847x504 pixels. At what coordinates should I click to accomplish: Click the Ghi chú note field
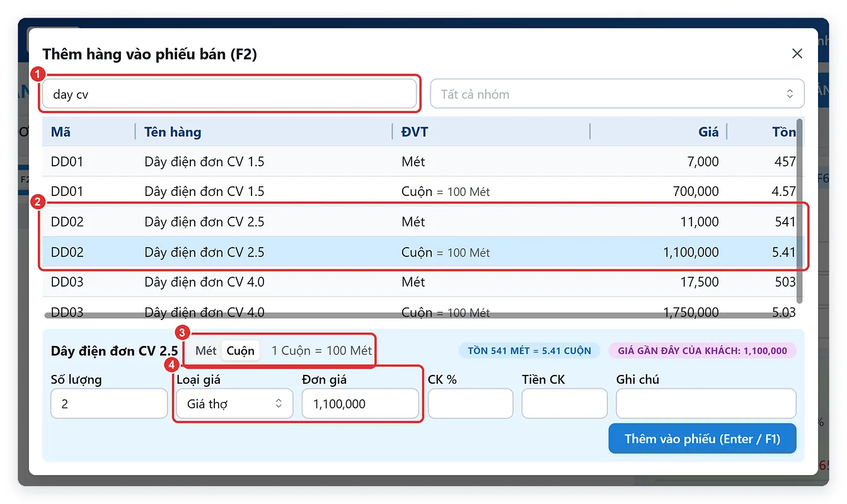click(x=706, y=404)
